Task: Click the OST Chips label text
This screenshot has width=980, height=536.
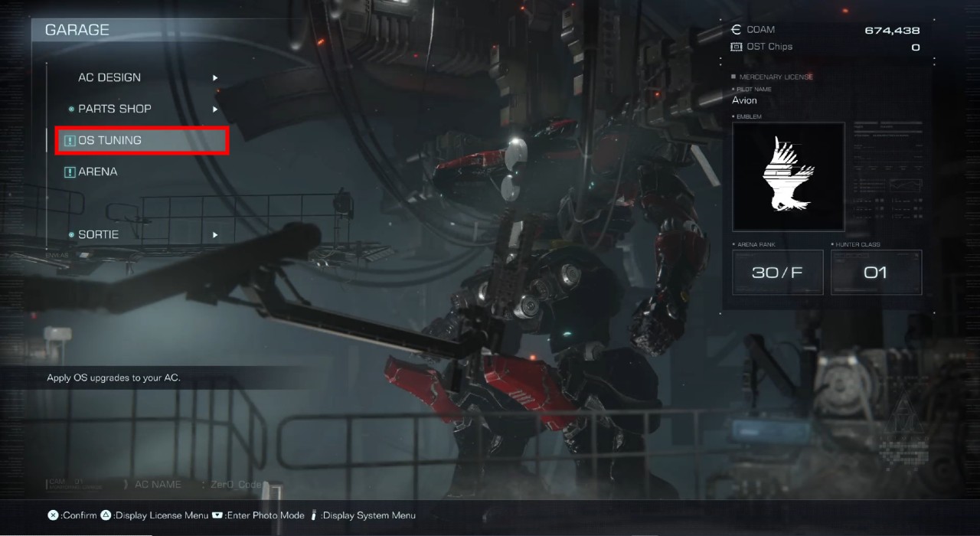Action: [769, 47]
